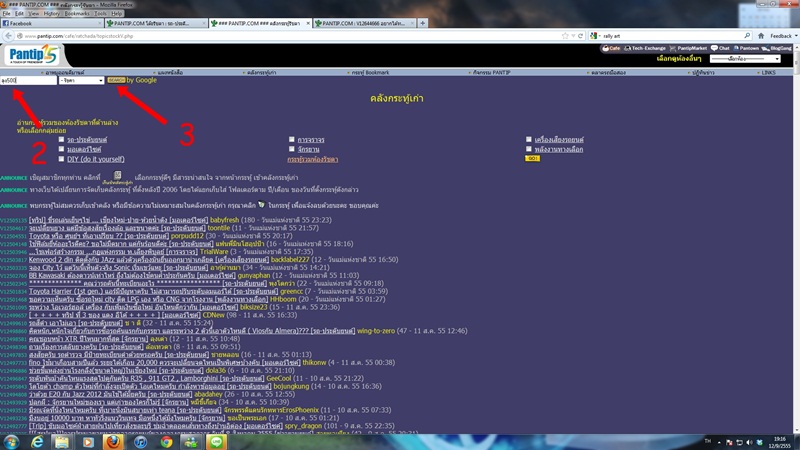Open the กระทู้ Bookmark nav item
The height and width of the screenshot is (450, 800).
pos(370,73)
